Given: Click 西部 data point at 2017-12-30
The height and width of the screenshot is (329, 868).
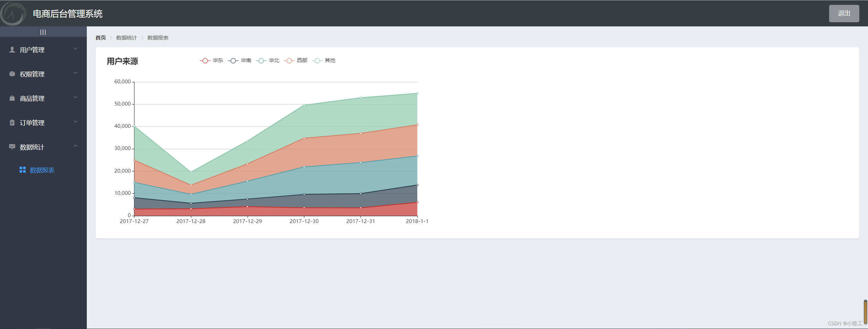Looking at the screenshot, I should [304, 138].
